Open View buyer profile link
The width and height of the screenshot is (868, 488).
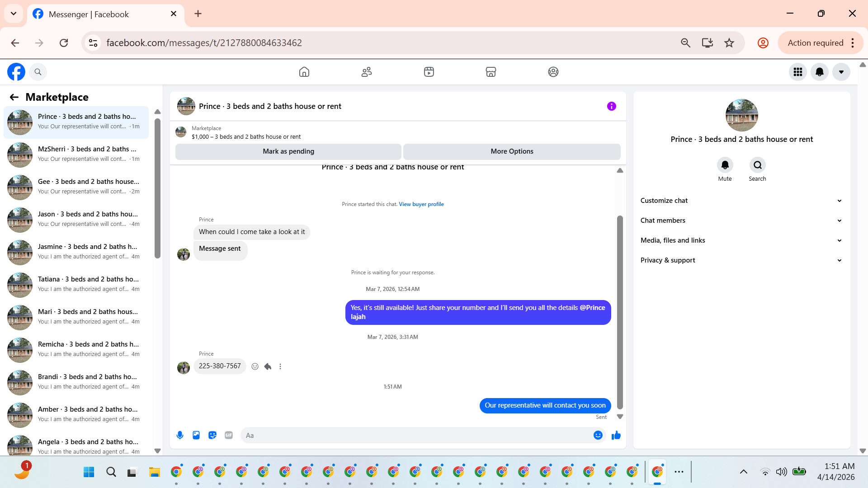(421, 204)
